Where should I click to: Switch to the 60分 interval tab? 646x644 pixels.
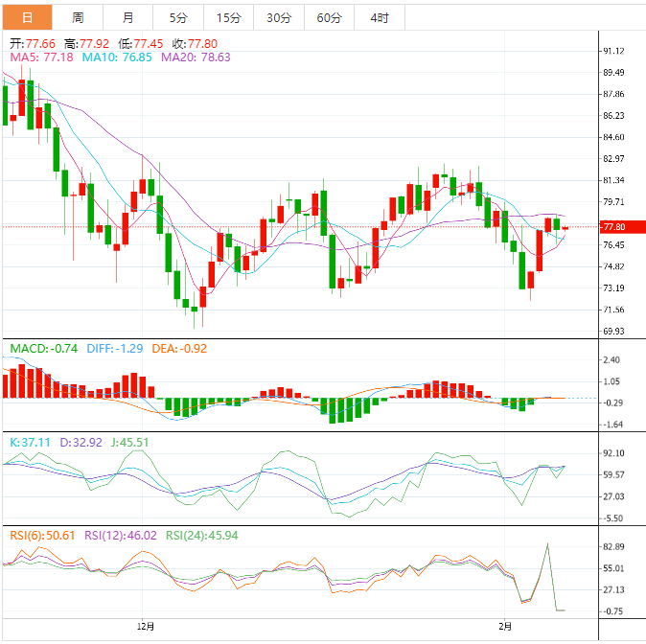[x=329, y=17]
